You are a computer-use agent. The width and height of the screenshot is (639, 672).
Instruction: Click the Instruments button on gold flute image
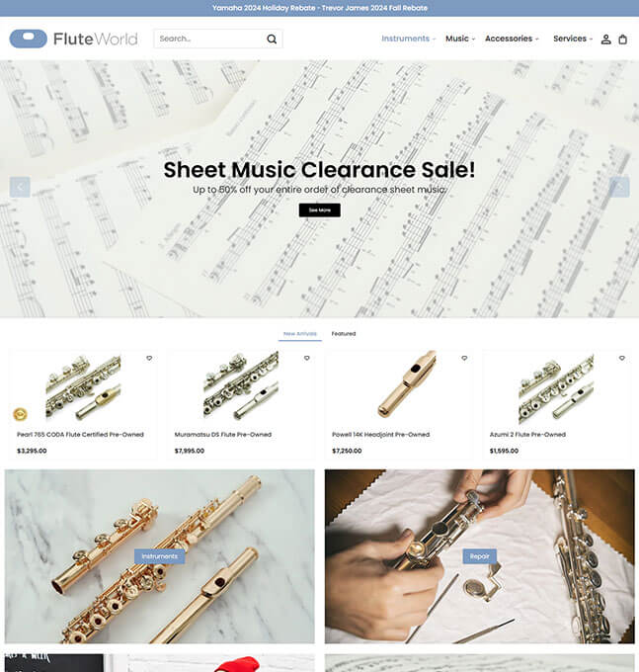tap(159, 556)
